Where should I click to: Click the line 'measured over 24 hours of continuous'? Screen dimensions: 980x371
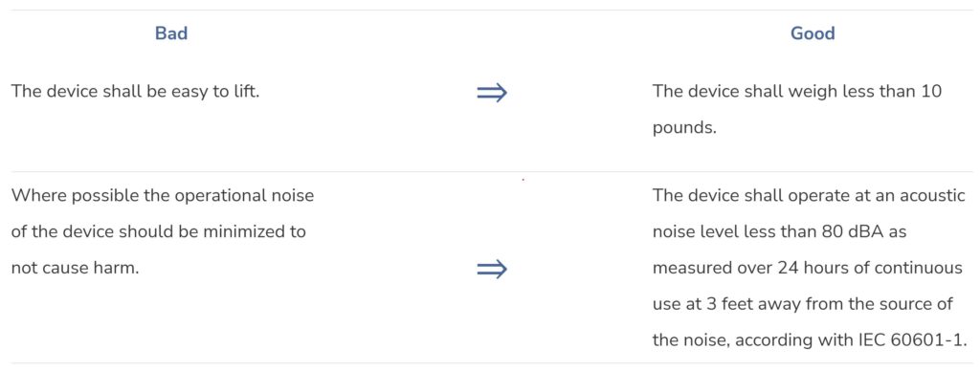point(808,268)
